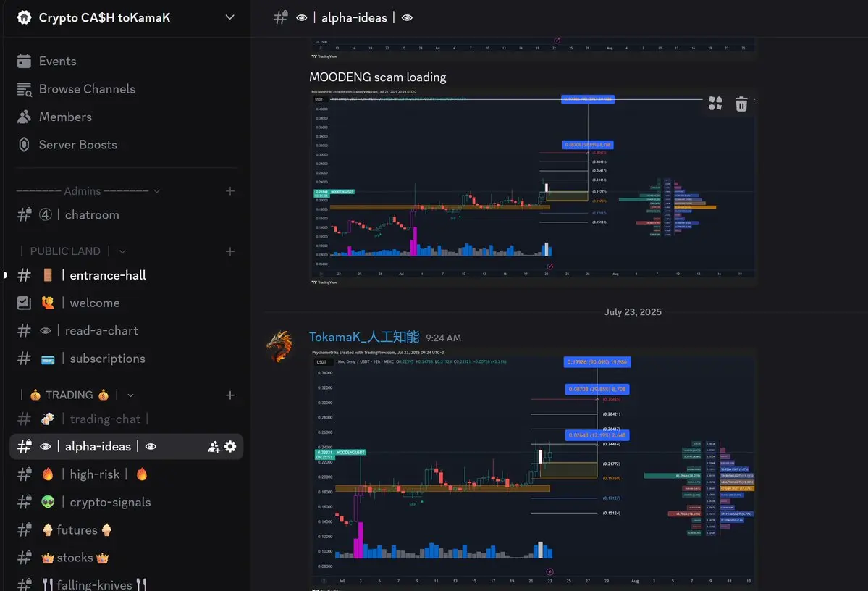Click the Browse Channels list-search icon
Image resolution: width=868 pixels, height=591 pixels.
[24, 89]
